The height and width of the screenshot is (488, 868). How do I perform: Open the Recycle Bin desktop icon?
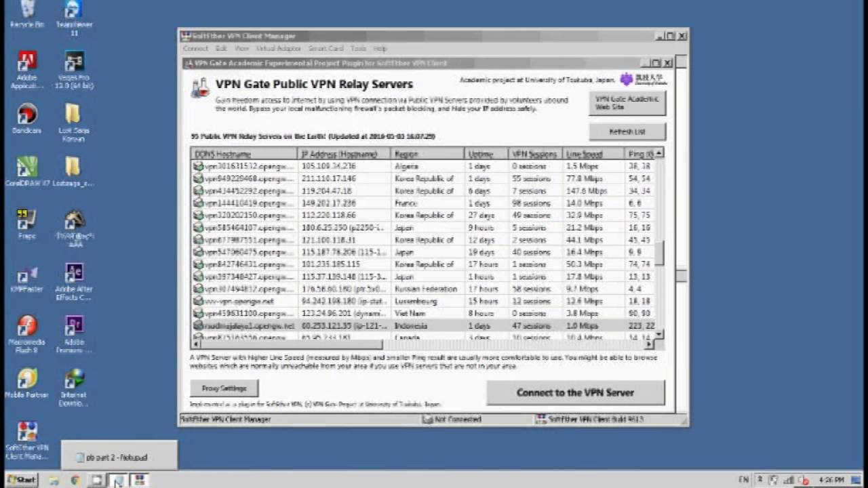[27, 15]
